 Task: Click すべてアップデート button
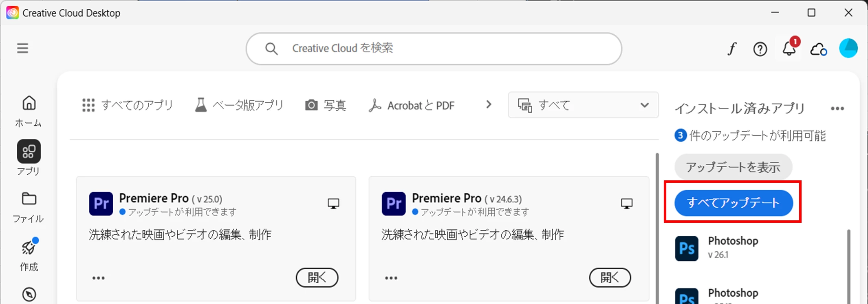click(734, 203)
